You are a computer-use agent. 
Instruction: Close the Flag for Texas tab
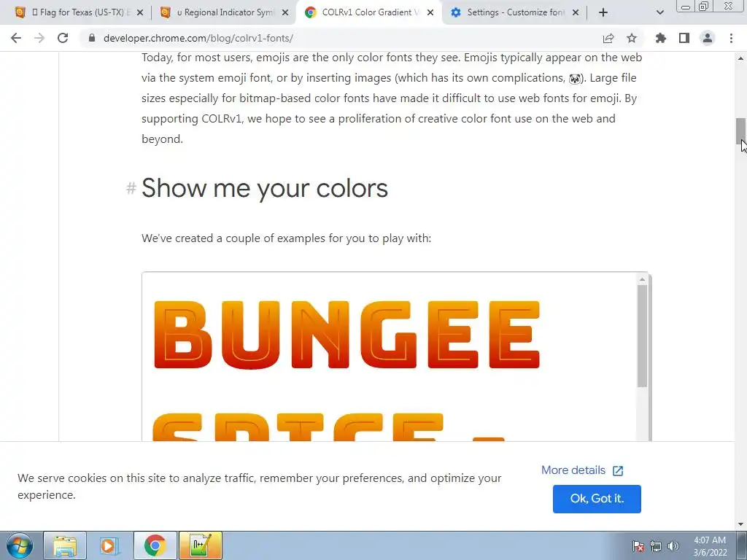tap(139, 12)
